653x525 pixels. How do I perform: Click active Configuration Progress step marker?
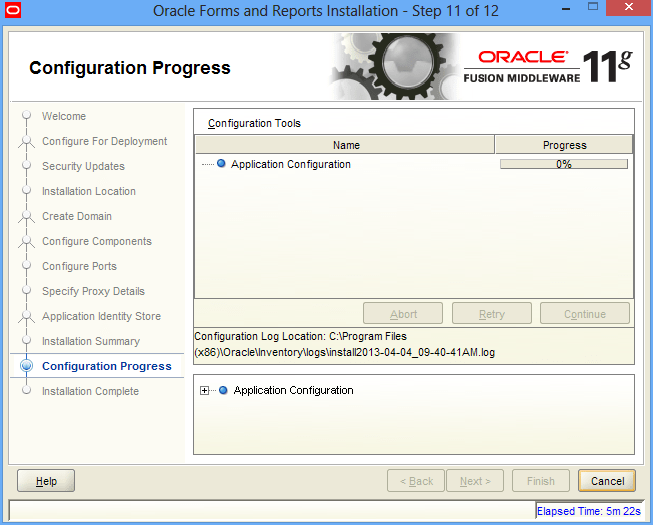(x=27, y=366)
